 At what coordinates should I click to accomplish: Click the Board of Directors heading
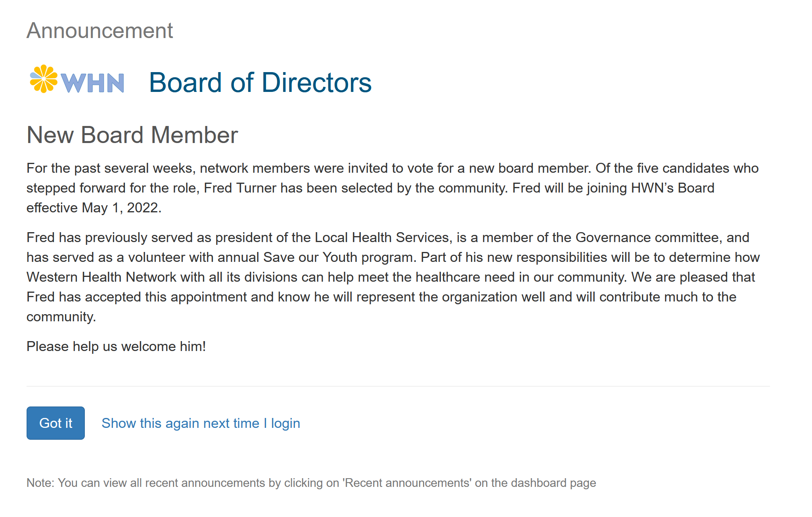click(260, 82)
